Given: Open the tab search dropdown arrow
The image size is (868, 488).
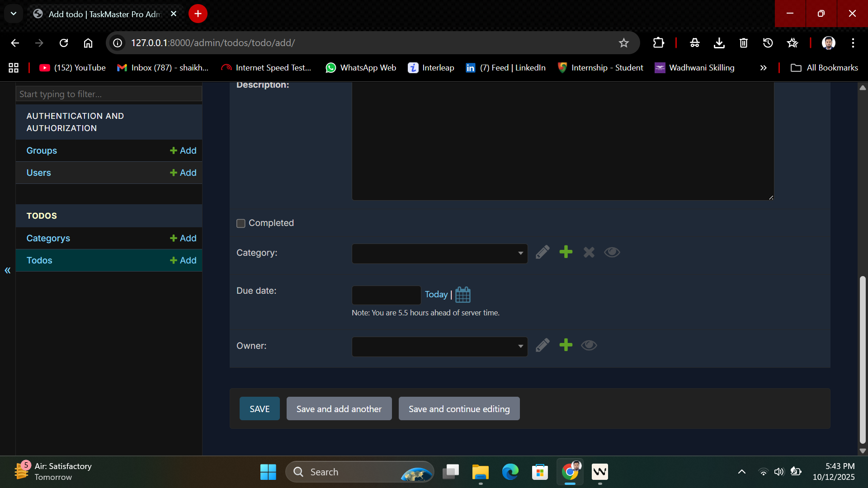Looking at the screenshot, I should click(x=14, y=14).
